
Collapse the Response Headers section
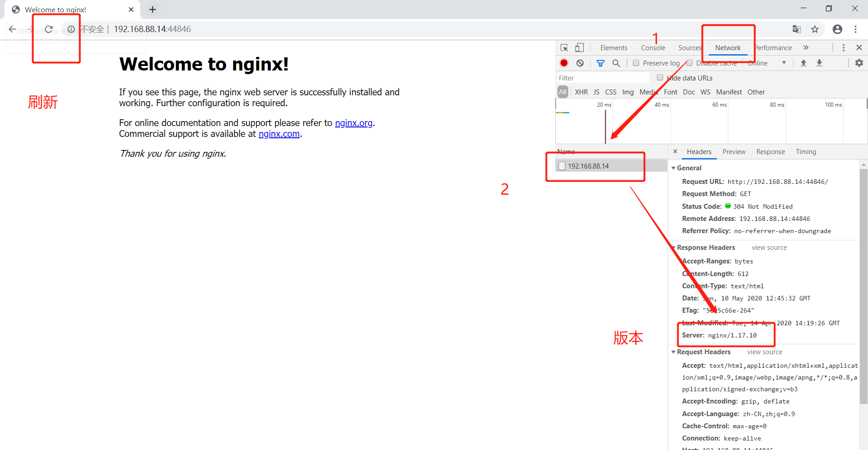(674, 247)
